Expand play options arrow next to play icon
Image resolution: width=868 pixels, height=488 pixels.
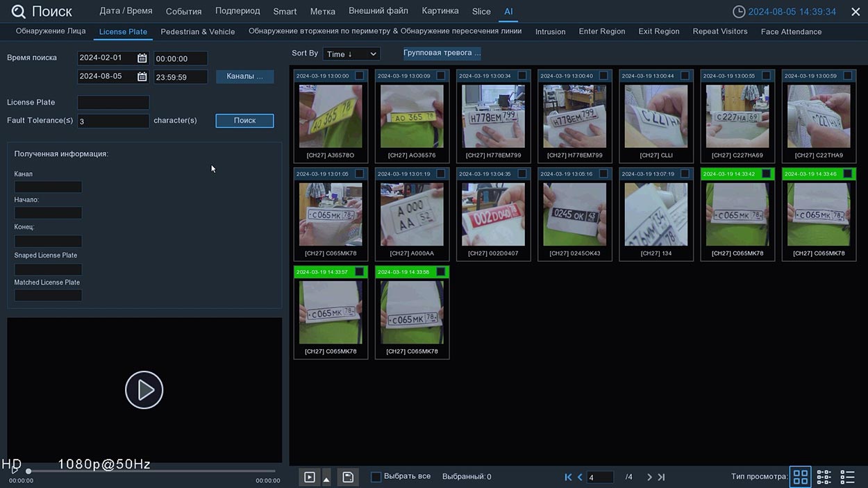point(326,479)
